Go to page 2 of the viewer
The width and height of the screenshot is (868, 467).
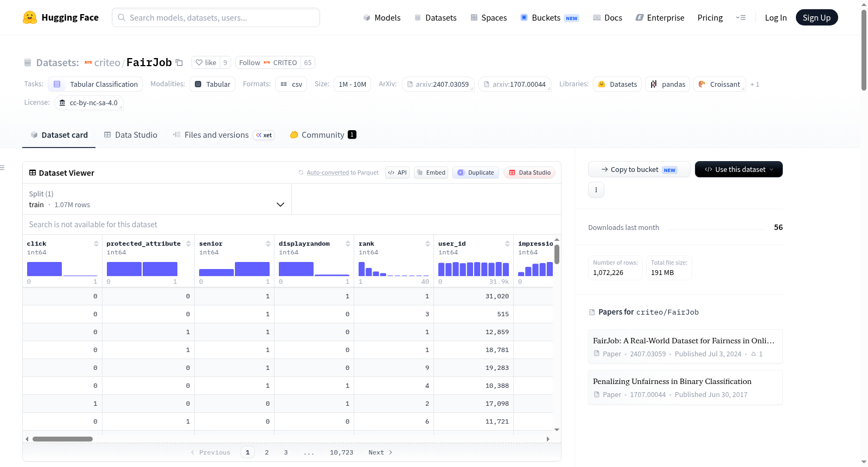pyautogui.click(x=267, y=452)
